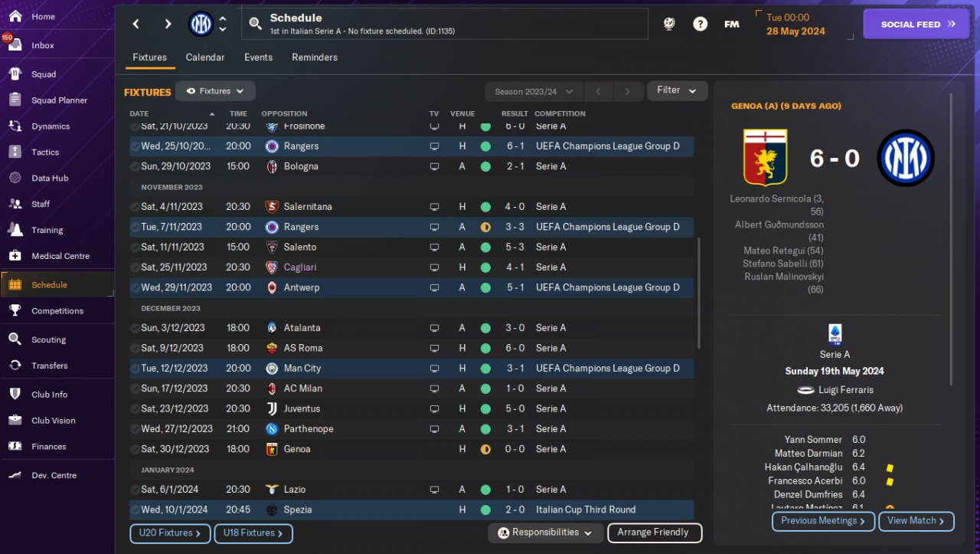Toggle the check mark on the Juventus fixture row
Image resolution: width=980 pixels, height=554 pixels.
pos(135,409)
